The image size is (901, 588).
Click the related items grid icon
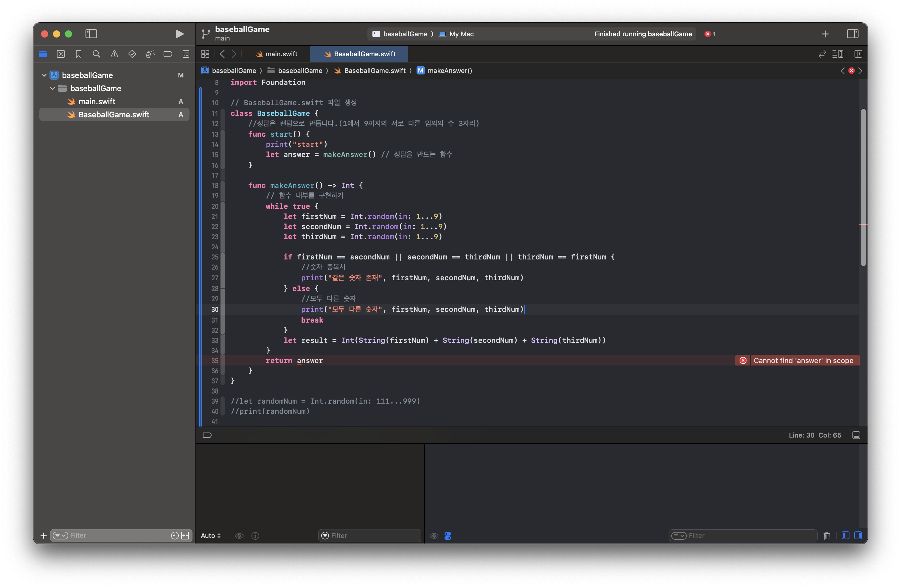pos(205,54)
